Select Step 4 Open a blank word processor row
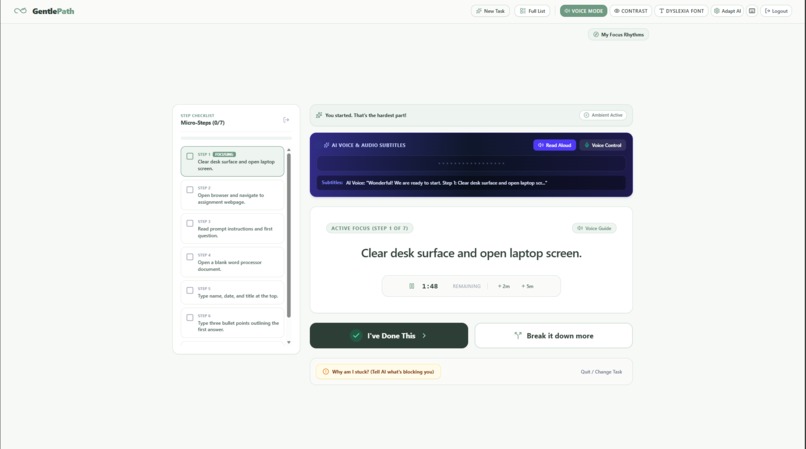806x449 pixels. click(x=232, y=262)
